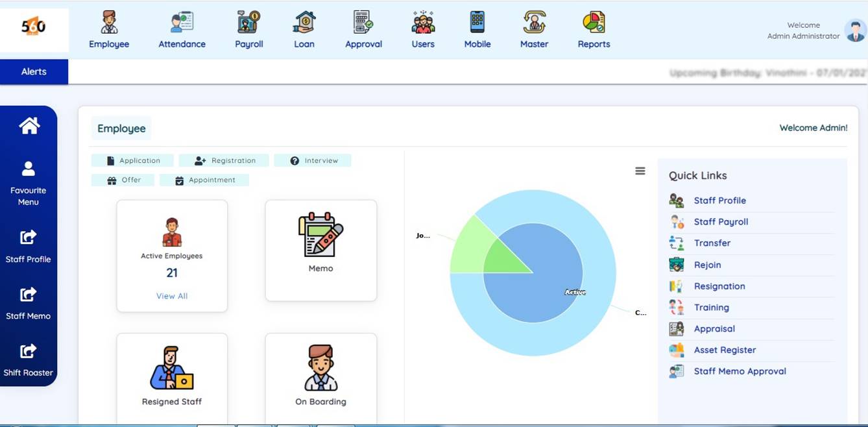Open the Asset Register quick link

(x=725, y=350)
